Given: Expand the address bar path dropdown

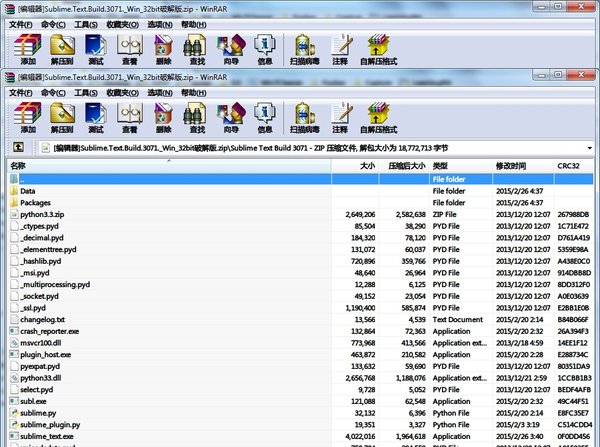Looking at the screenshot, I should (x=589, y=148).
